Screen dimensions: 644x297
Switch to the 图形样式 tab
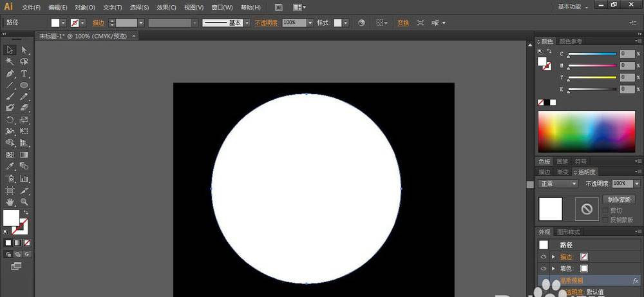(x=568, y=232)
